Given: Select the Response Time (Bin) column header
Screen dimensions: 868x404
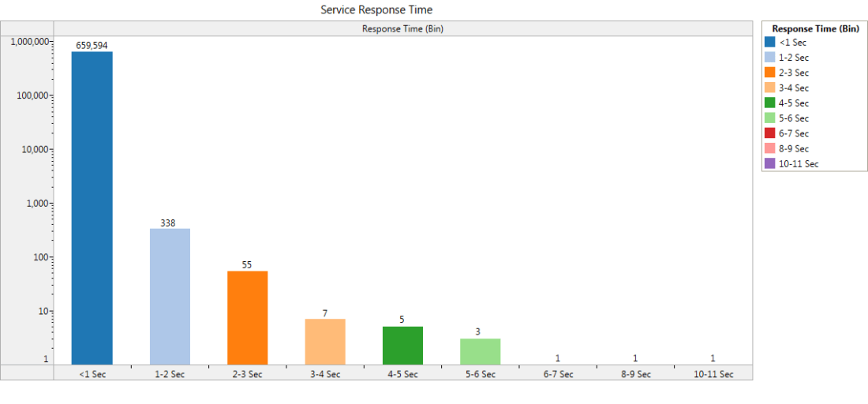Looking at the screenshot, I should tap(402, 29).
